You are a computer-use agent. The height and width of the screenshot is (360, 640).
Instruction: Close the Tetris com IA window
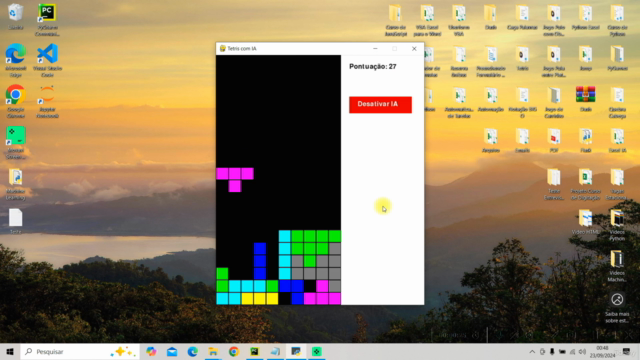[x=414, y=49]
